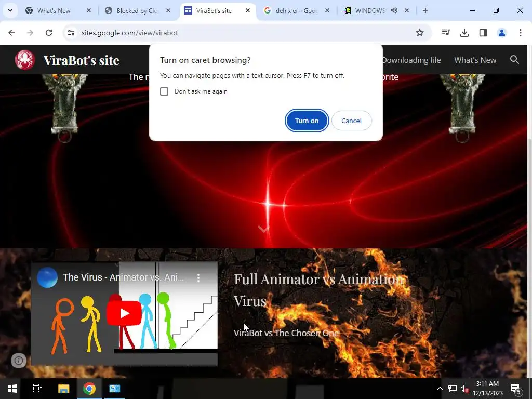
Task: Click the site info circle icon
Action: coord(19,361)
